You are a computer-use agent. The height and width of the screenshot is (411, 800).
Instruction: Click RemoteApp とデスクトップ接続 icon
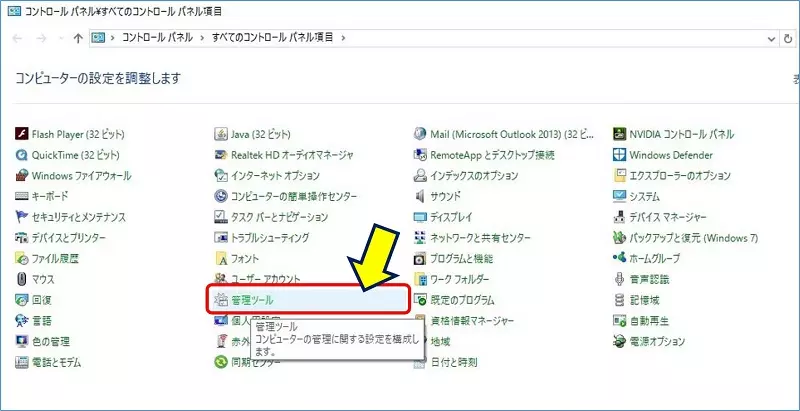click(419, 155)
